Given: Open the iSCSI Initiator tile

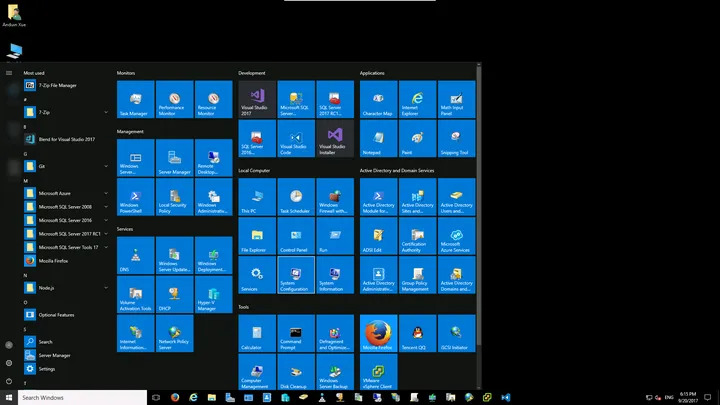Looking at the screenshot, I should 456,333.
